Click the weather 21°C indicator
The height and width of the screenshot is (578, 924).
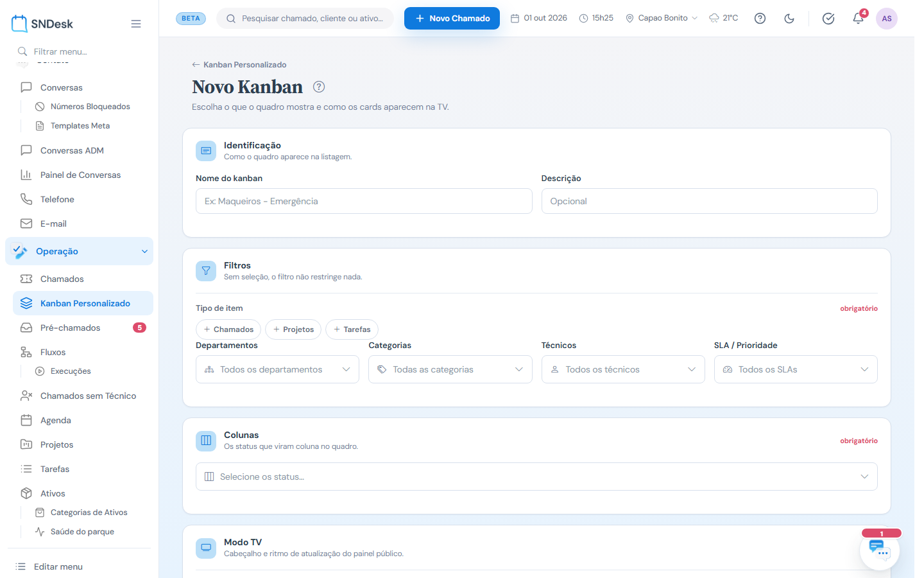coord(724,18)
